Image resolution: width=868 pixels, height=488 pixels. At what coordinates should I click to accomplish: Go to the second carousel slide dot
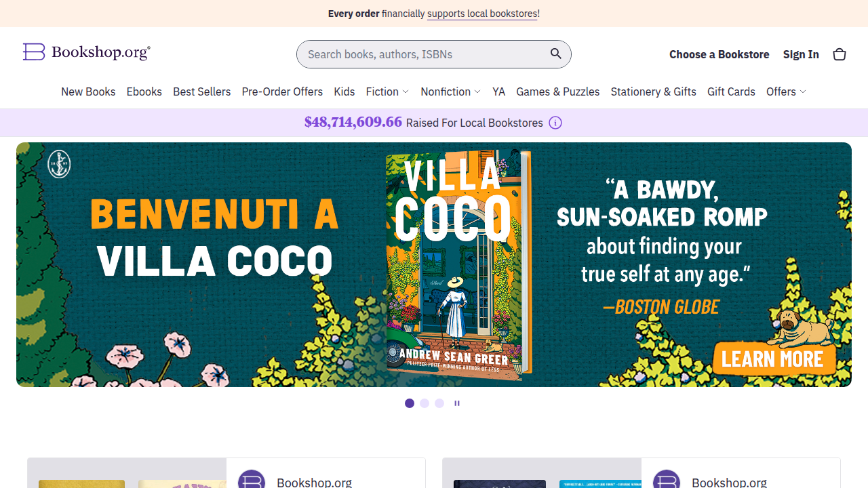425,403
